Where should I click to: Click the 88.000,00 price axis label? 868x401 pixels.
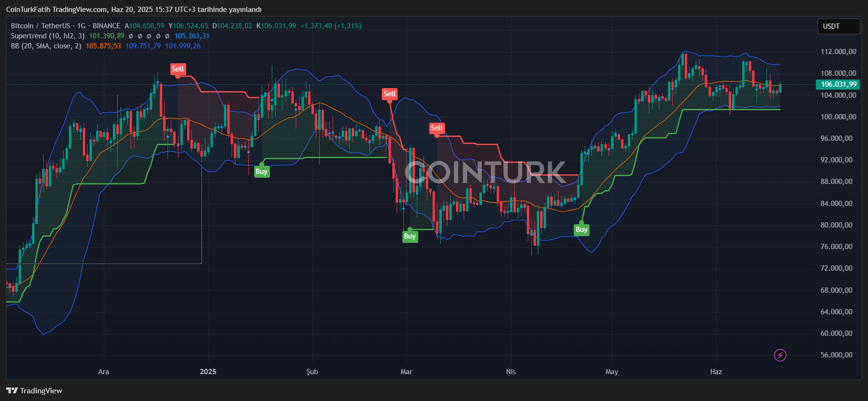836,182
